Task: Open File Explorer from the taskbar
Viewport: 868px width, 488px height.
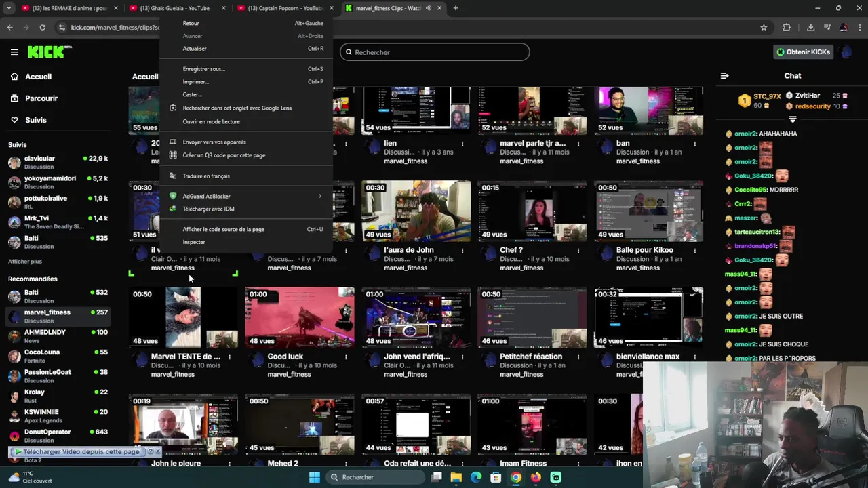Action: pyautogui.click(x=456, y=477)
